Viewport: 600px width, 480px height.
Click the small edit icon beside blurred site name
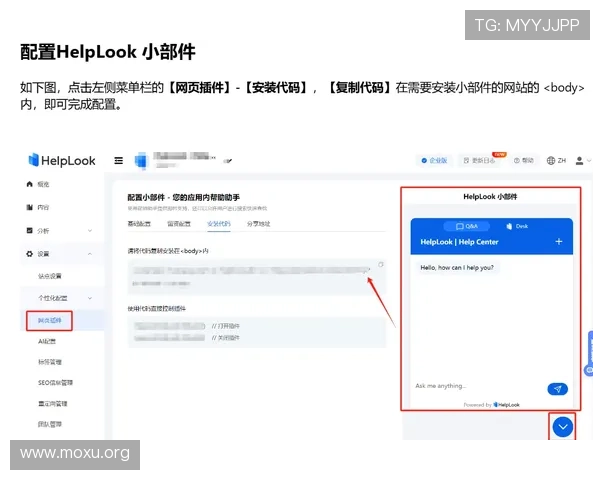228,161
